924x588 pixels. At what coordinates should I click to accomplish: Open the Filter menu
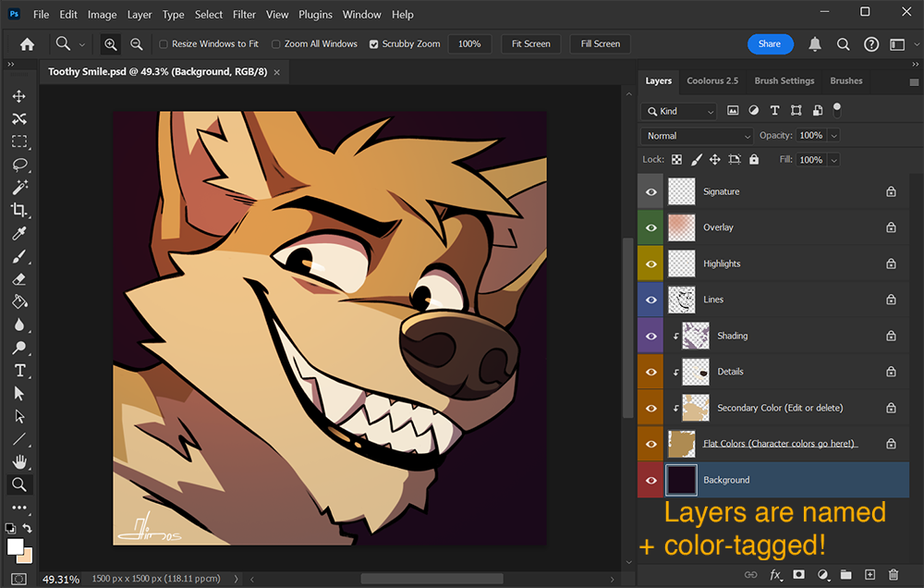[x=244, y=15]
